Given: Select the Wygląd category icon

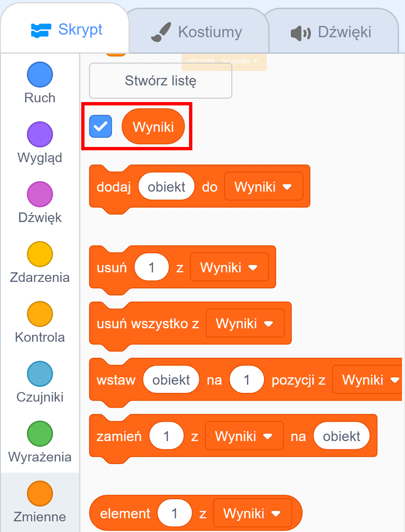Looking at the screenshot, I should [40, 135].
